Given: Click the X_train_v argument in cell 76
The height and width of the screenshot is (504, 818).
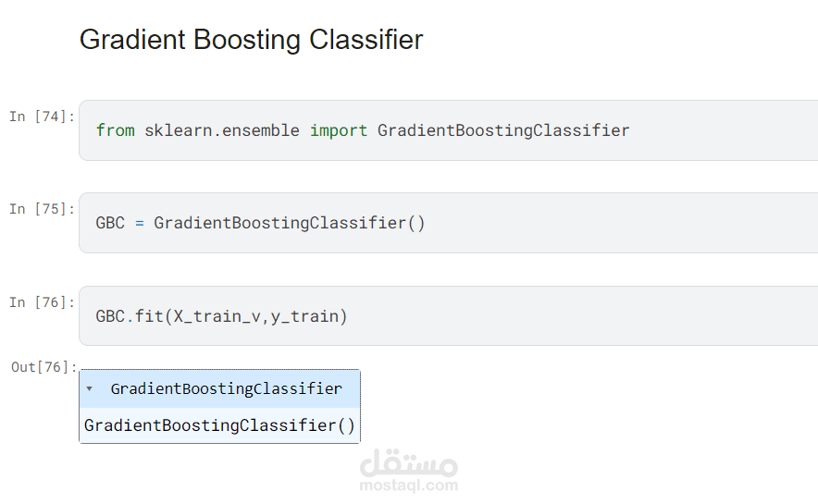Looking at the screenshot, I should pyautogui.click(x=217, y=316).
